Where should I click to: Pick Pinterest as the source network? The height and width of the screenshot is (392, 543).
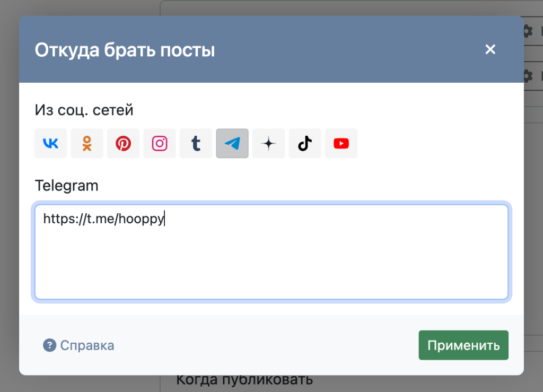pos(123,143)
